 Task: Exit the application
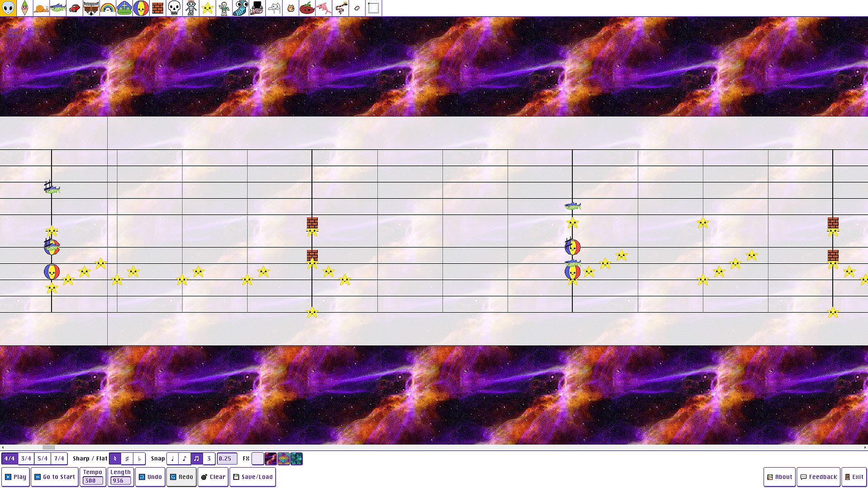click(x=854, y=477)
